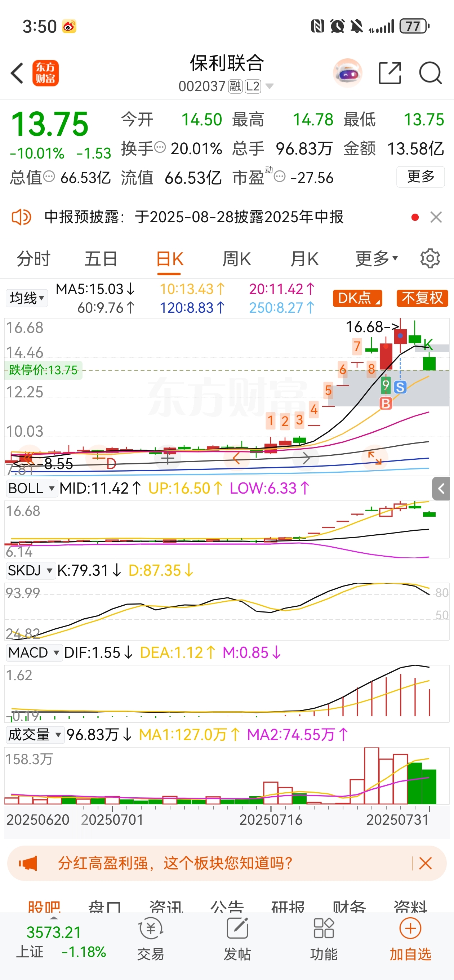This screenshot has height=980, width=454.
Task: Tap the B buy signal marker
Action: pyautogui.click(x=386, y=403)
